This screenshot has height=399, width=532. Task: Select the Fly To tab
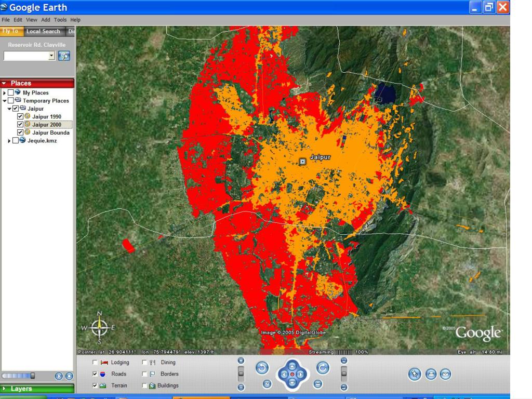11,31
